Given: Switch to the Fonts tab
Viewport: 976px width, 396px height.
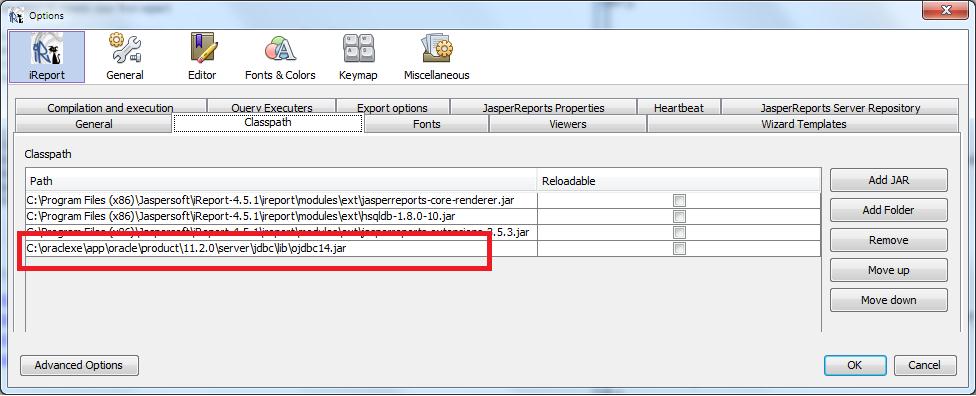Looking at the screenshot, I should [x=426, y=124].
